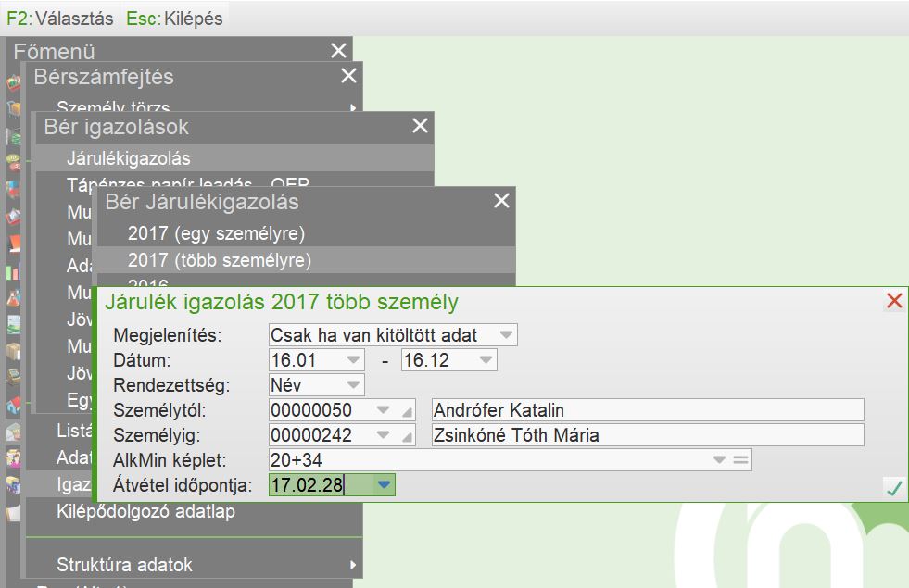Image resolution: width=909 pixels, height=588 pixels.
Task: Click the Andrófer Katalin name field
Action: point(648,410)
